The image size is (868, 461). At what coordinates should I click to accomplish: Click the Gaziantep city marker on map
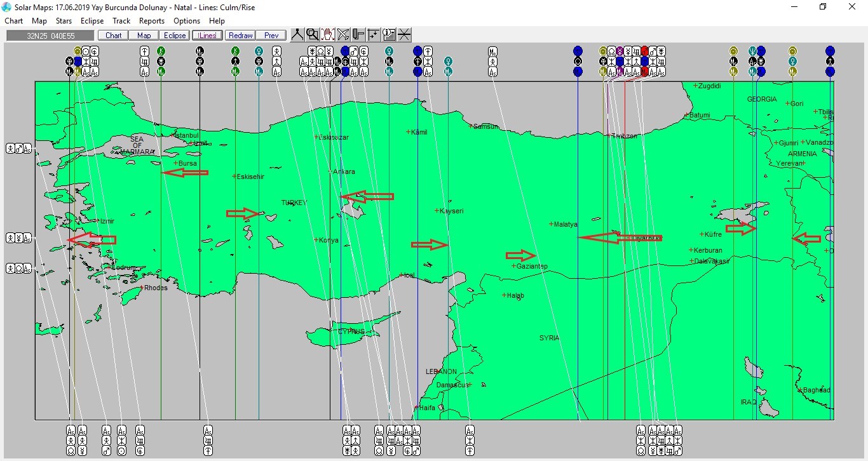point(514,266)
